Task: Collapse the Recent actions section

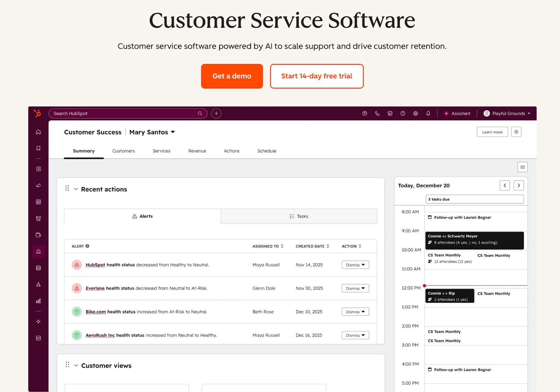Action: [x=76, y=189]
